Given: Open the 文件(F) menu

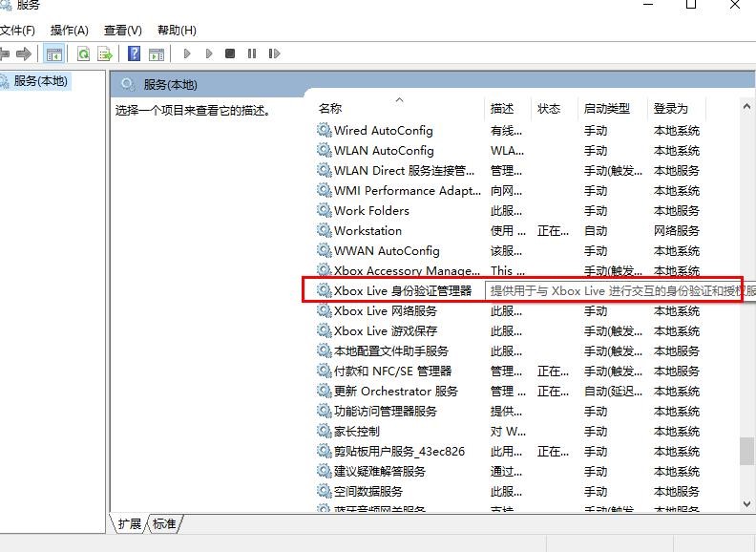Looking at the screenshot, I should click(x=17, y=31).
